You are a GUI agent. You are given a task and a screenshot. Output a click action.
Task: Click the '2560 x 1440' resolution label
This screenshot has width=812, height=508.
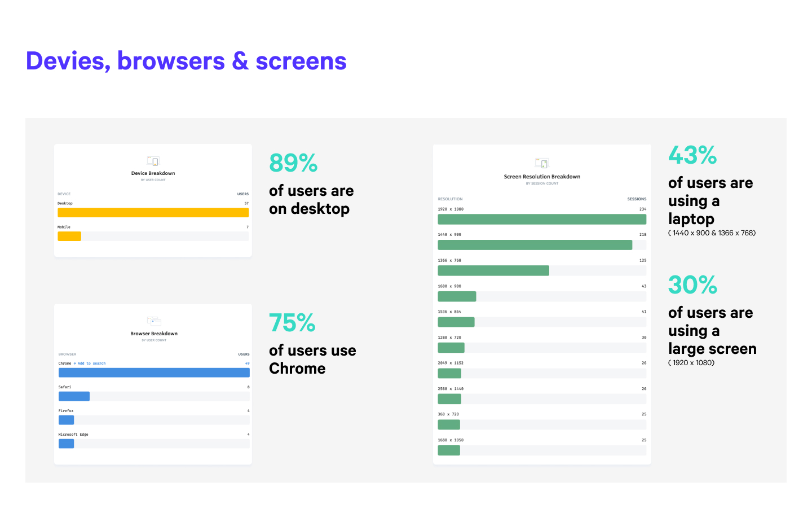coord(451,389)
